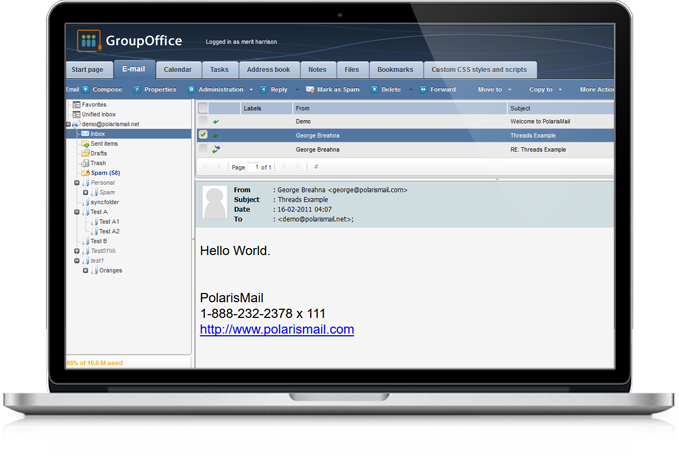This screenshot has width=679, height=456.
Task: Click the Administration gear icon
Action: 191,89
